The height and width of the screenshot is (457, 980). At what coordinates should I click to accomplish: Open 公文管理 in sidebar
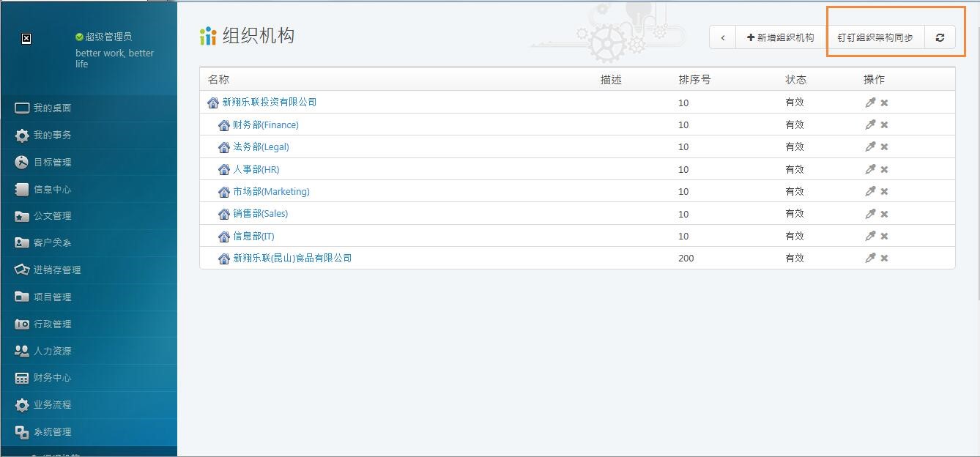[x=89, y=215]
